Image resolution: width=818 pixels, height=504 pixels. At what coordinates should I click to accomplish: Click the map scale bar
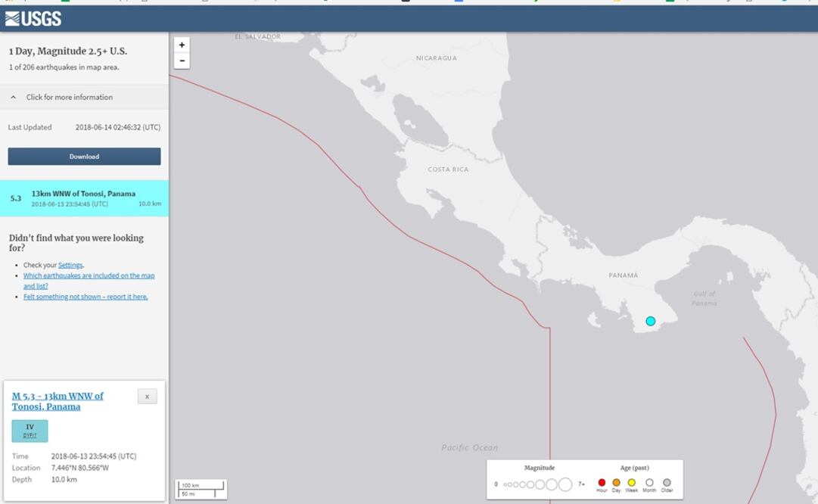tap(201, 489)
